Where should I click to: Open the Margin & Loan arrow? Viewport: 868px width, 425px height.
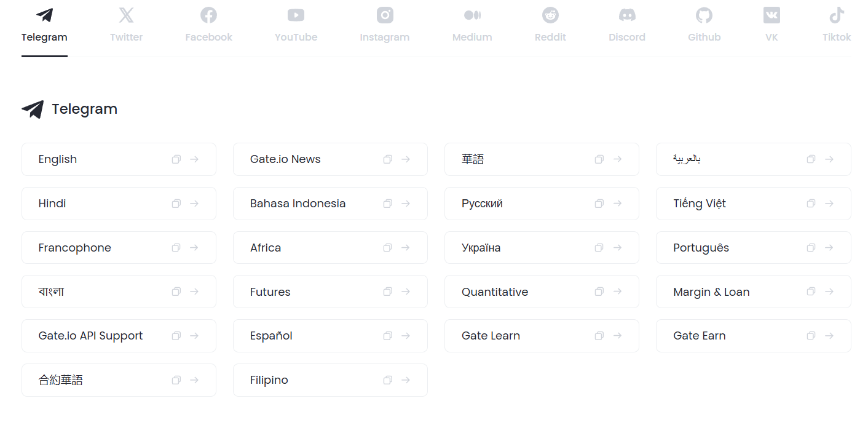click(x=829, y=292)
